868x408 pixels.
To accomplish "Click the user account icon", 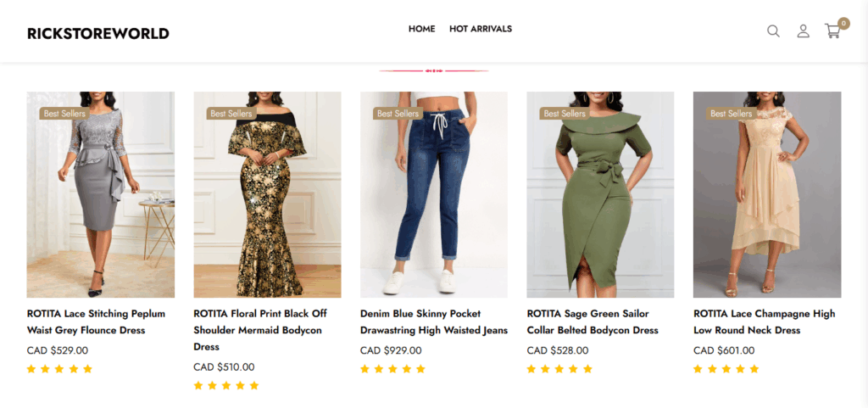I will pyautogui.click(x=803, y=31).
